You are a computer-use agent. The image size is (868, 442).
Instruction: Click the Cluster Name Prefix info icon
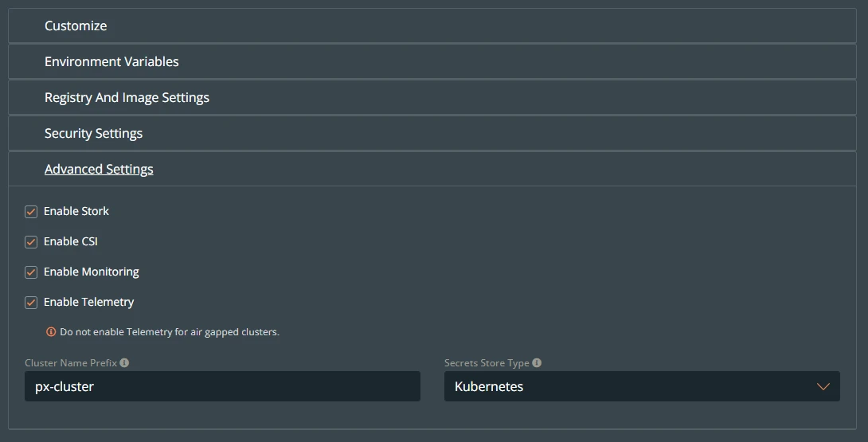(x=124, y=363)
